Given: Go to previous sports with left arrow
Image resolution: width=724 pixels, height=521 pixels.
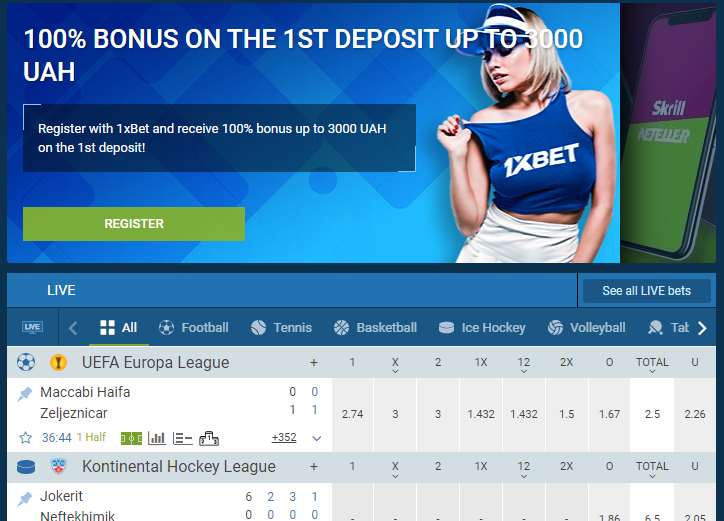Looking at the screenshot, I should click(x=73, y=328).
